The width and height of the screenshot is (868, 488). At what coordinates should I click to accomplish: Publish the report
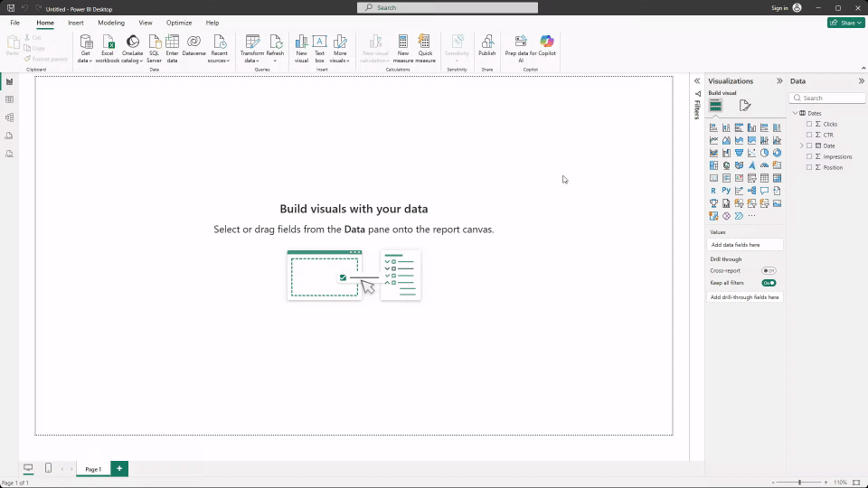pyautogui.click(x=487, y=46)
